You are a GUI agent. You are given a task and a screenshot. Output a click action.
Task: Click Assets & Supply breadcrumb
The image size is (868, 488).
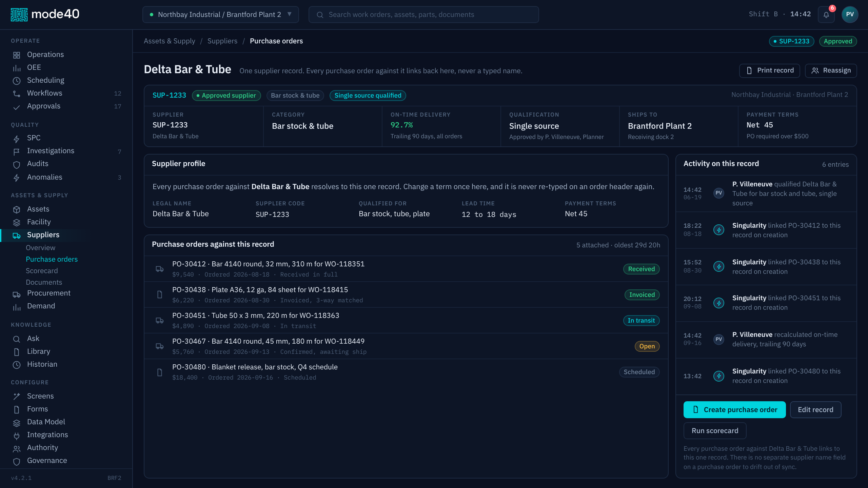(x=170, y=41)
